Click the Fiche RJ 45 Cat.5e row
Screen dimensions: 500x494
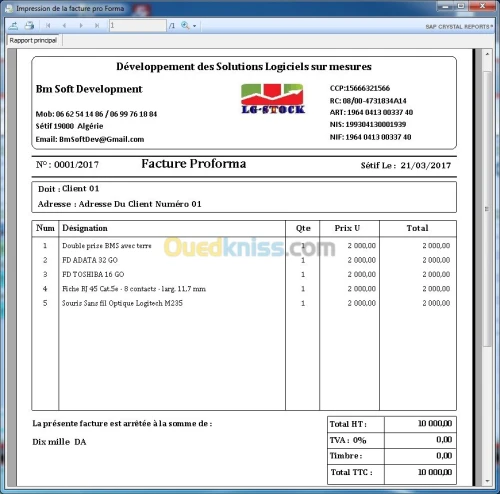pyautogui.click(x=244, y=289)
